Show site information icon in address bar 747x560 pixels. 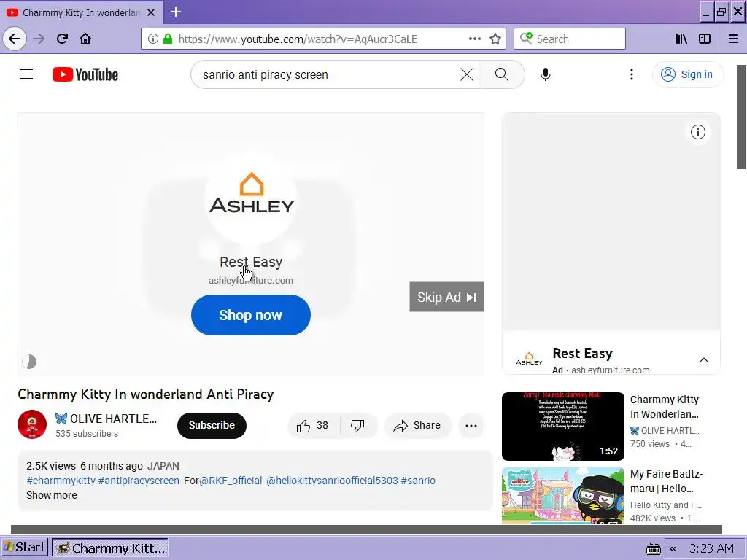pyautogui.click(x=153, y=39)
